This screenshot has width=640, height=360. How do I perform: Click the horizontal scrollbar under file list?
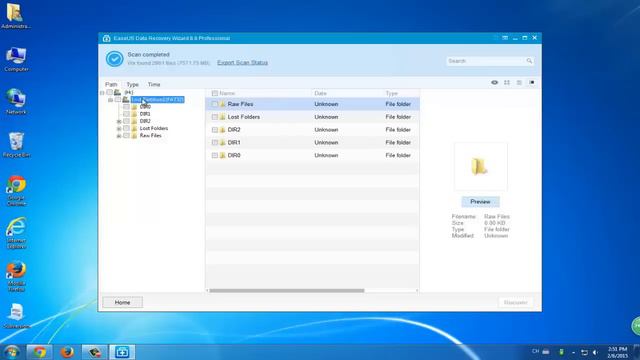pos(287,291)
